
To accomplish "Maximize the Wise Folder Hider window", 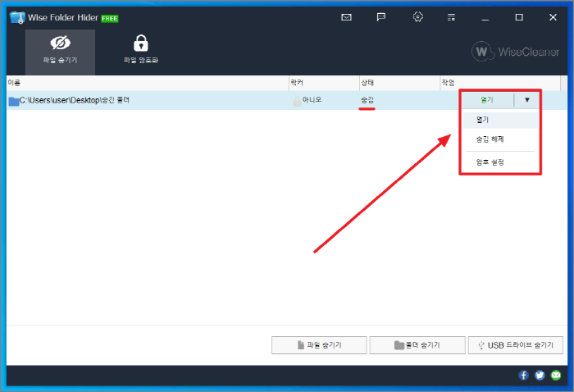I will point(519,17).
